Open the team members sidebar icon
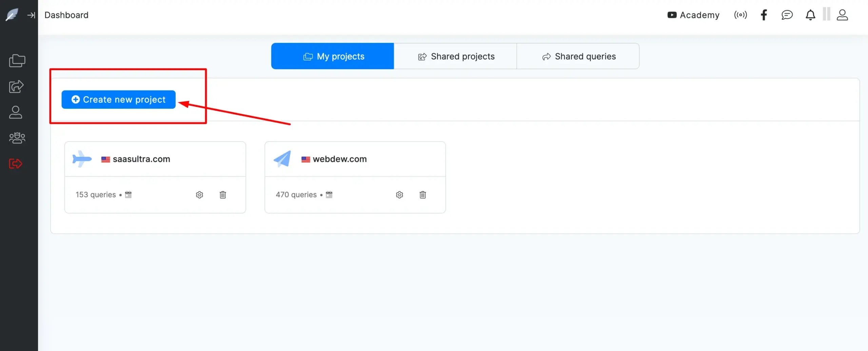 click(x=17, y=138)
